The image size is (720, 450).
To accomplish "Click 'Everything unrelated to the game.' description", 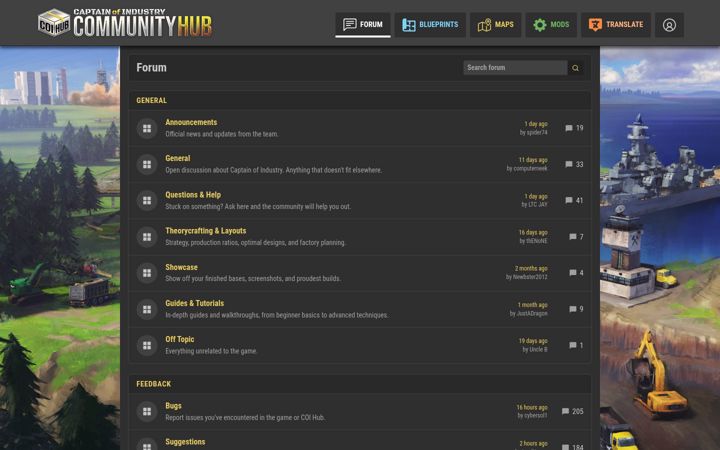I will (x=211, y=351).
